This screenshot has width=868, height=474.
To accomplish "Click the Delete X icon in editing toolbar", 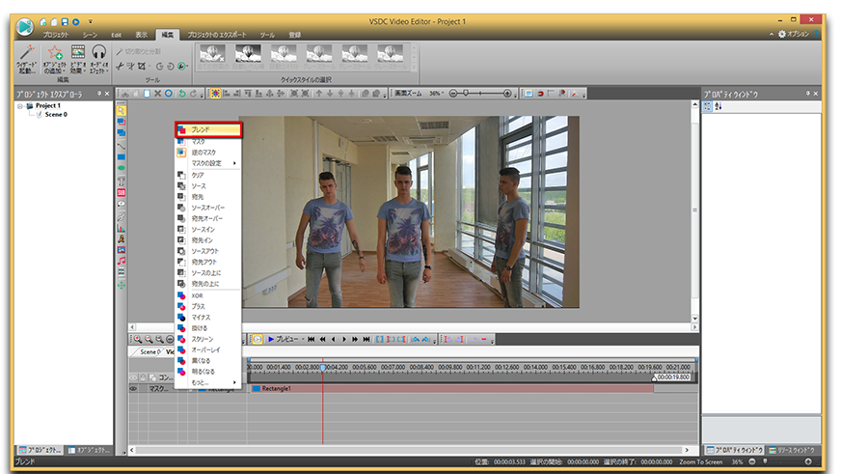I will click(x=158, y=93).
